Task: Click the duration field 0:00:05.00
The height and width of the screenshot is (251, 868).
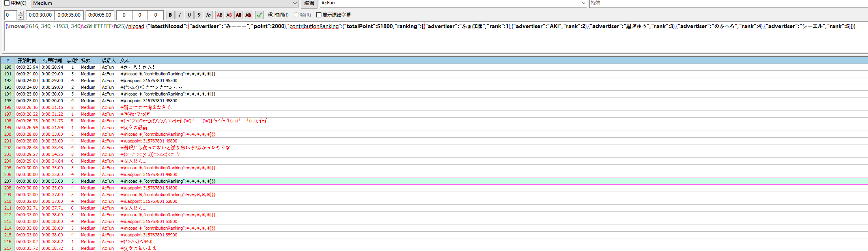Action: pyautogui.click(x=100, y=15)
